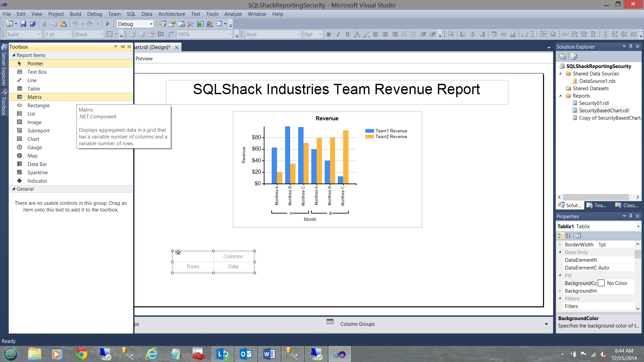Select the Text Box toolbox item
This screenshot has height=362, width=644.
point(37,72)
